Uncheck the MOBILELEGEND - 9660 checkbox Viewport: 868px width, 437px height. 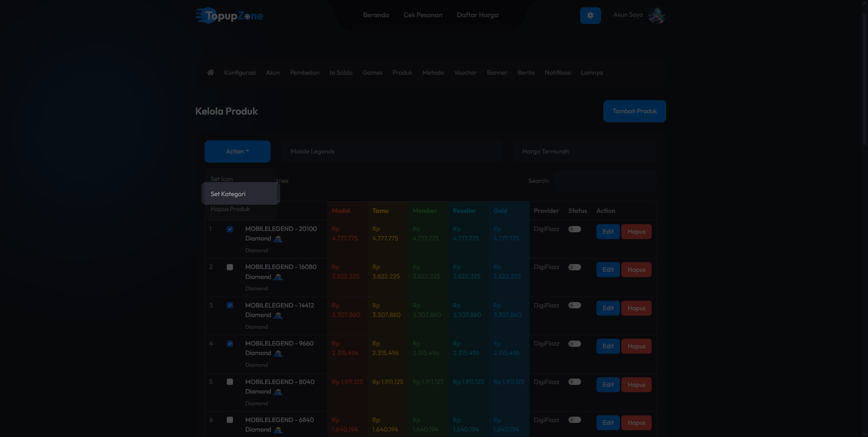(x=230, y=344)
